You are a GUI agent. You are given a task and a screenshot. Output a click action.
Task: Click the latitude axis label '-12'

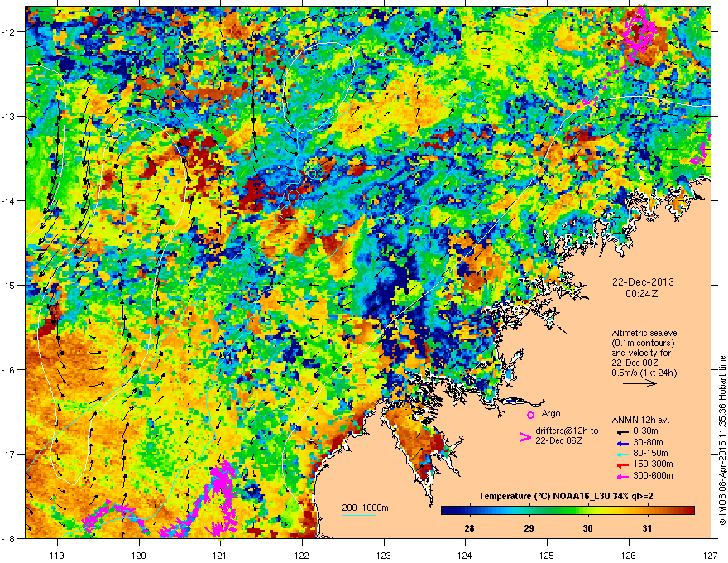coord(9,32)
